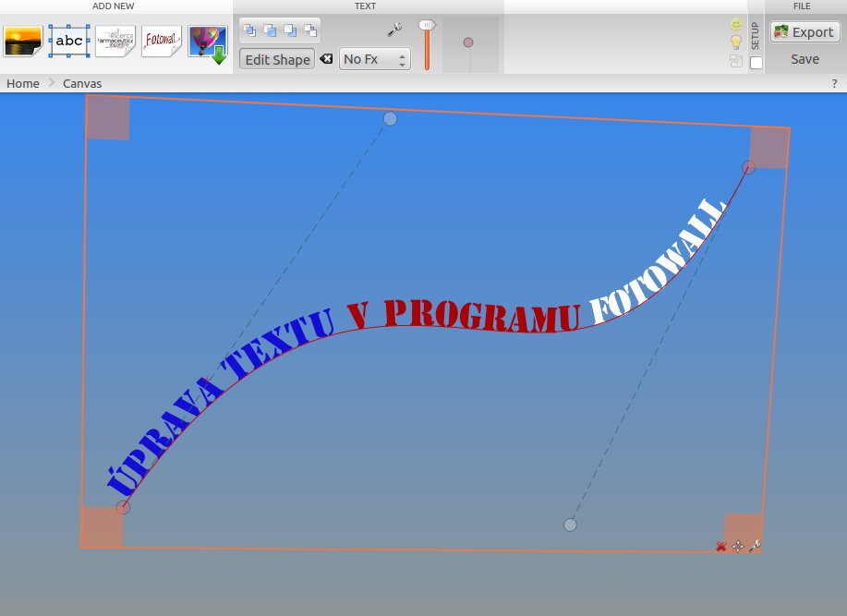Click the yellow smiley face icon

click(x=736, y=24)
